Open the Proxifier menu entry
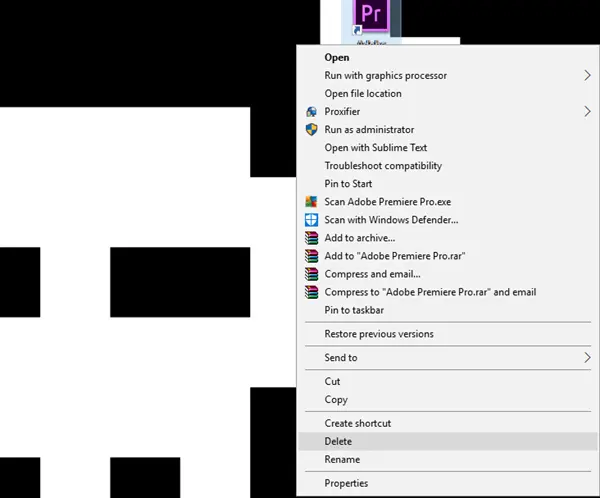Viewport: 600px width, 498px height. click(447, 111)
